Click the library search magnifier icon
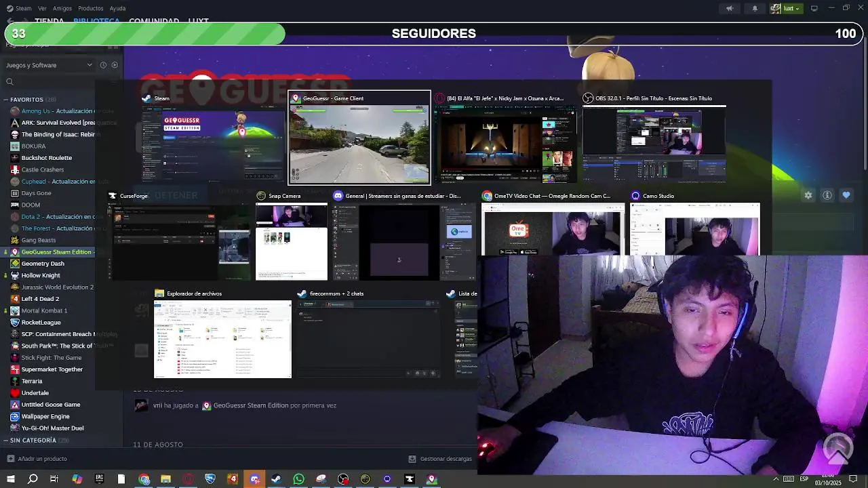The image size is (868, 488). click(9, 82)
